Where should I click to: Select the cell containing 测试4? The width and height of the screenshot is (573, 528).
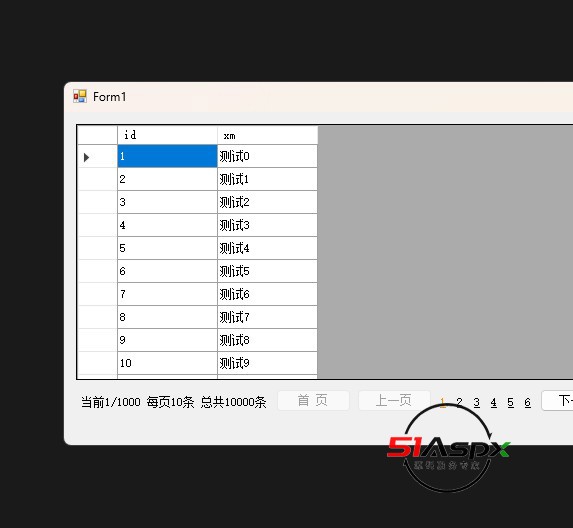click(x=267, y=248)
